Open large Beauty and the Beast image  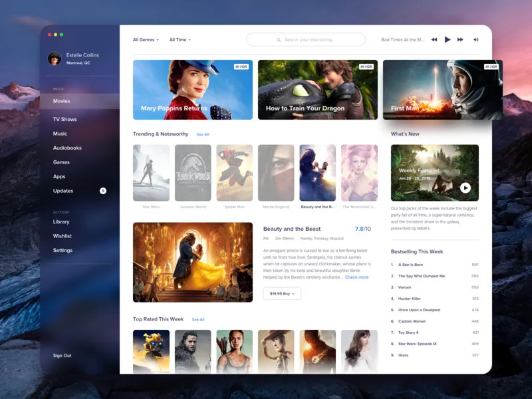pyautogui.click(x=193, y=262)
